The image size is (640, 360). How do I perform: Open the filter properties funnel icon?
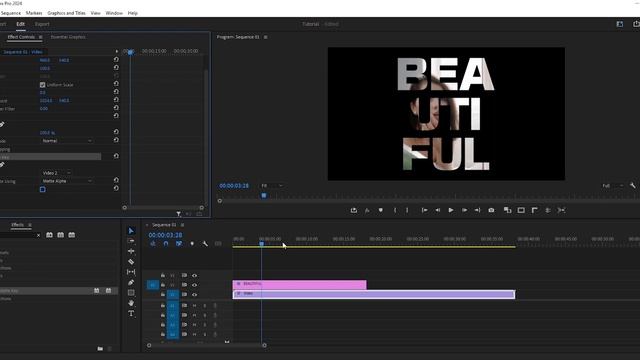179,213
